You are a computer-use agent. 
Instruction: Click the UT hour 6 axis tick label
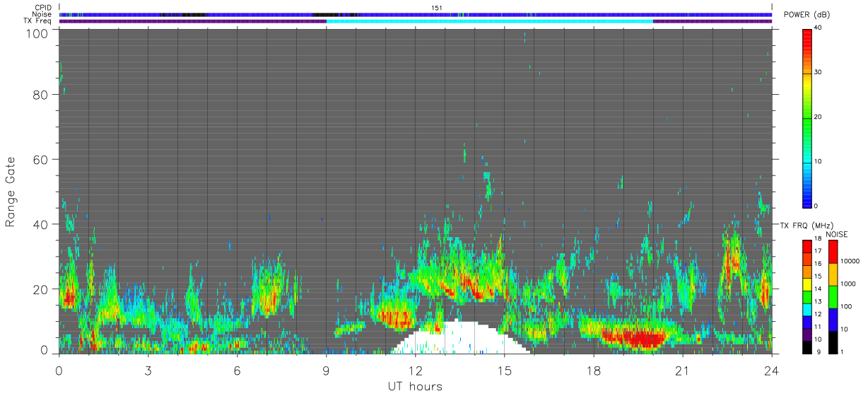tap(237, 371)
